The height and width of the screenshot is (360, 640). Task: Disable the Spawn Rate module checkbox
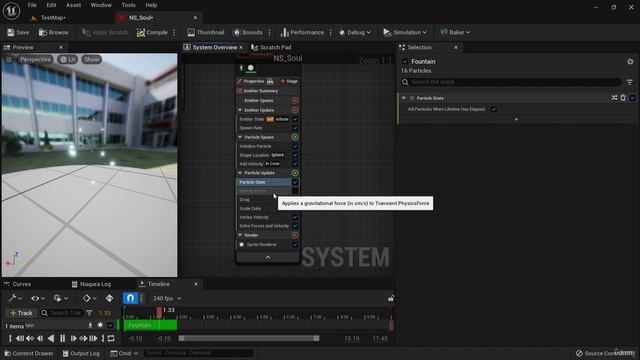(295, 128)
